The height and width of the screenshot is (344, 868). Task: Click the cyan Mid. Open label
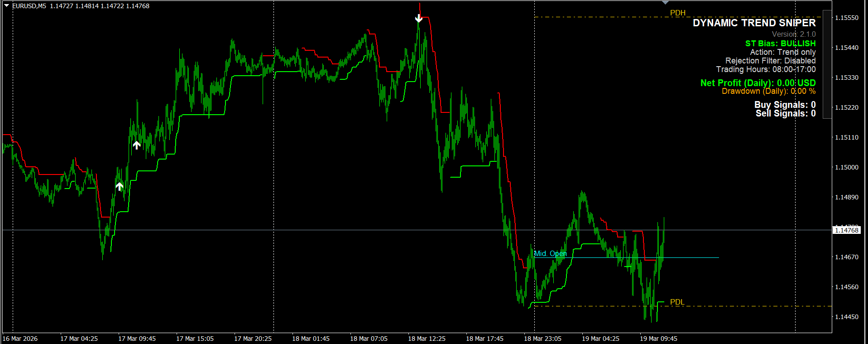click(550, 253)
